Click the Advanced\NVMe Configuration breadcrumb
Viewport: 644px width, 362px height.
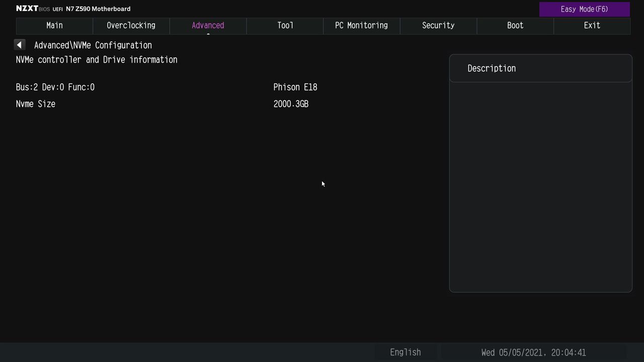[93, 45]
